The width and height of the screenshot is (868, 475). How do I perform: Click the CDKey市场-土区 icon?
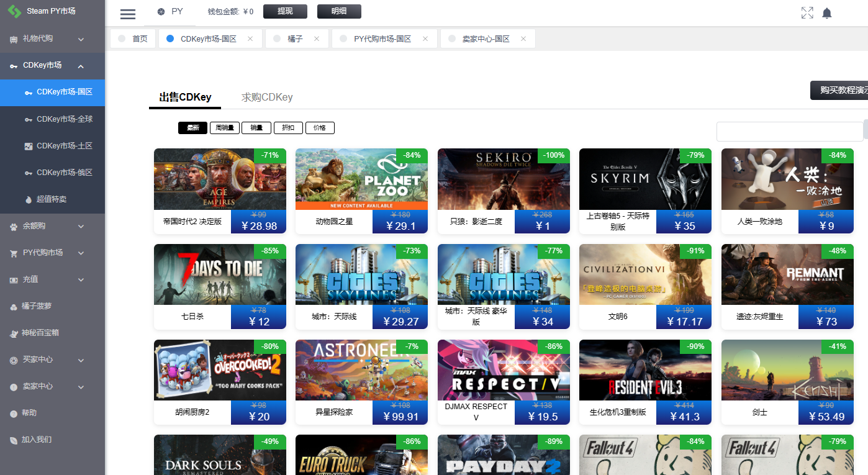click(28, 146)
